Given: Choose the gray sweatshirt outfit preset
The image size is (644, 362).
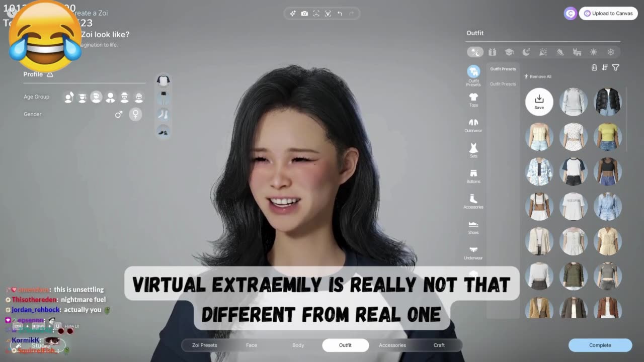Looking at the screenshot, I should point(574,102).
